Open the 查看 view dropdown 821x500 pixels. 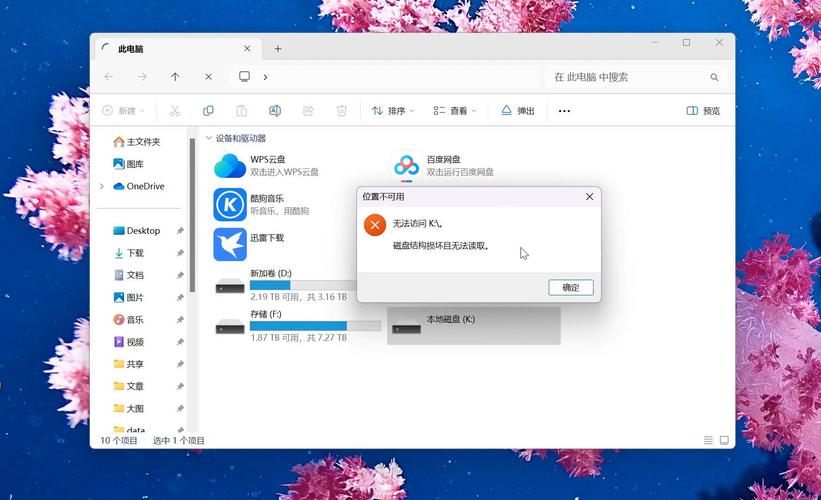pyautogui.click(x=455, y=111)
